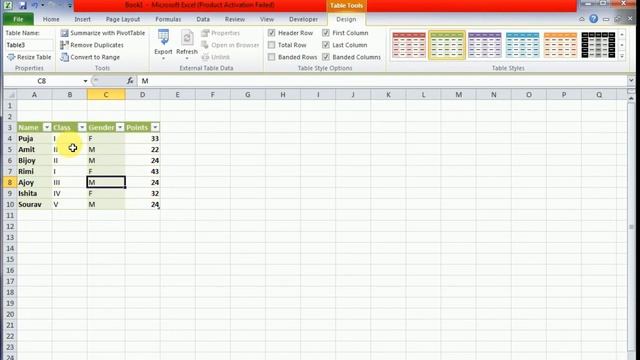The height and width of the screenshot is (360, 640).
Task: Select cell containing Ishita
Action: (34, 193)
